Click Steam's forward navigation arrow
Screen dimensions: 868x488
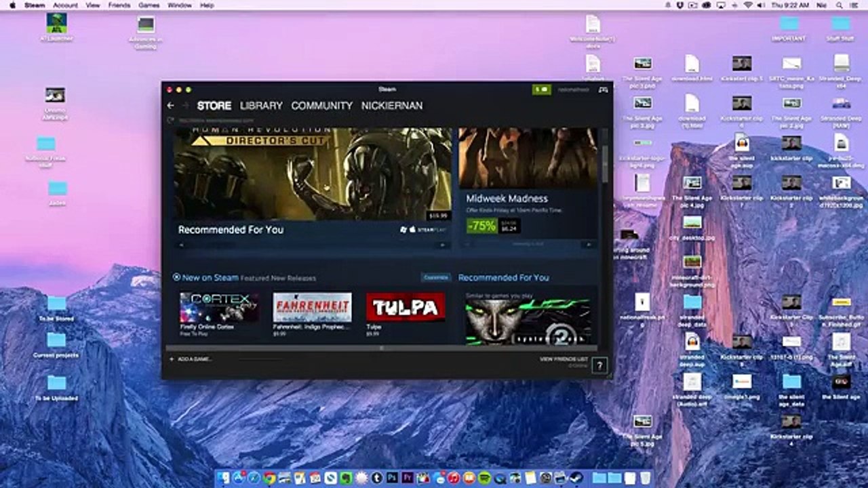click(185, 106)
